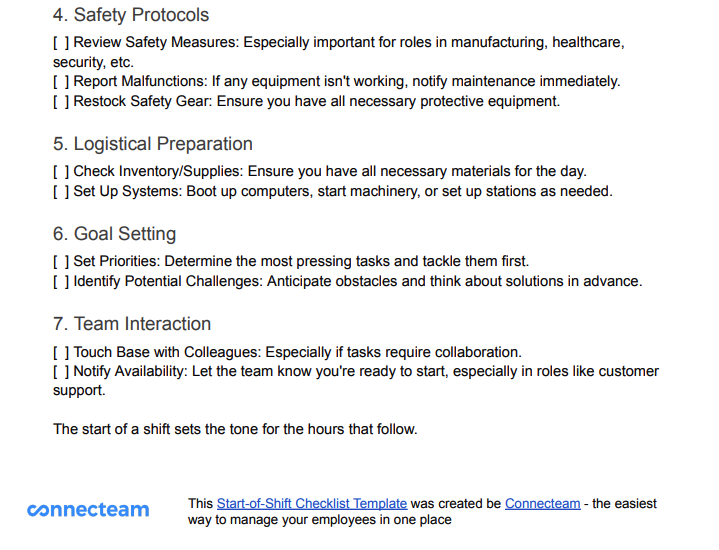Click the Set Priorities item text
This screenshot has width=719, height=550.
301,261
